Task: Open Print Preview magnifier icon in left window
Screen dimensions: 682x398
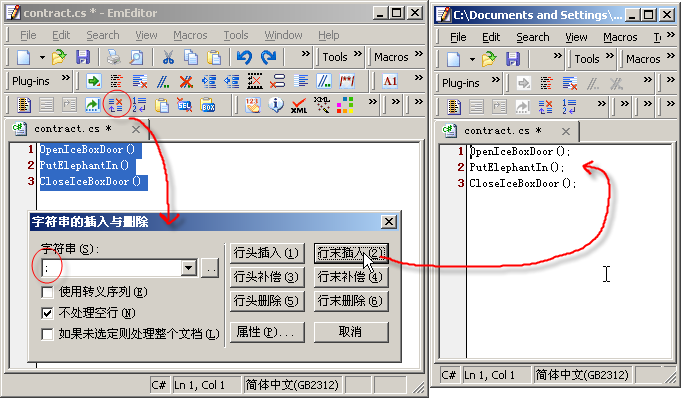Action: [x=136, y=57]
